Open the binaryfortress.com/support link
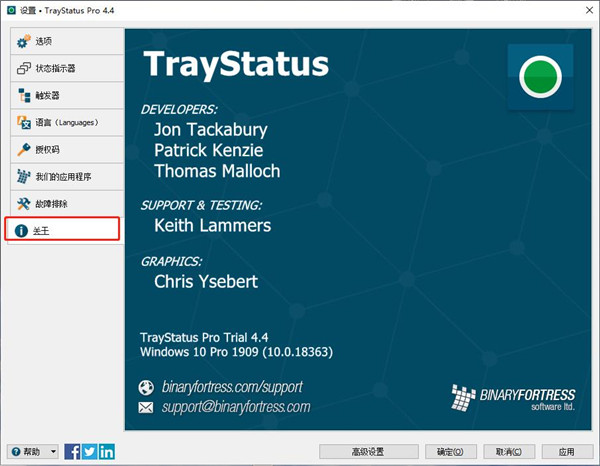Screen dimensions: 600x466 click(x=232, y=387)
